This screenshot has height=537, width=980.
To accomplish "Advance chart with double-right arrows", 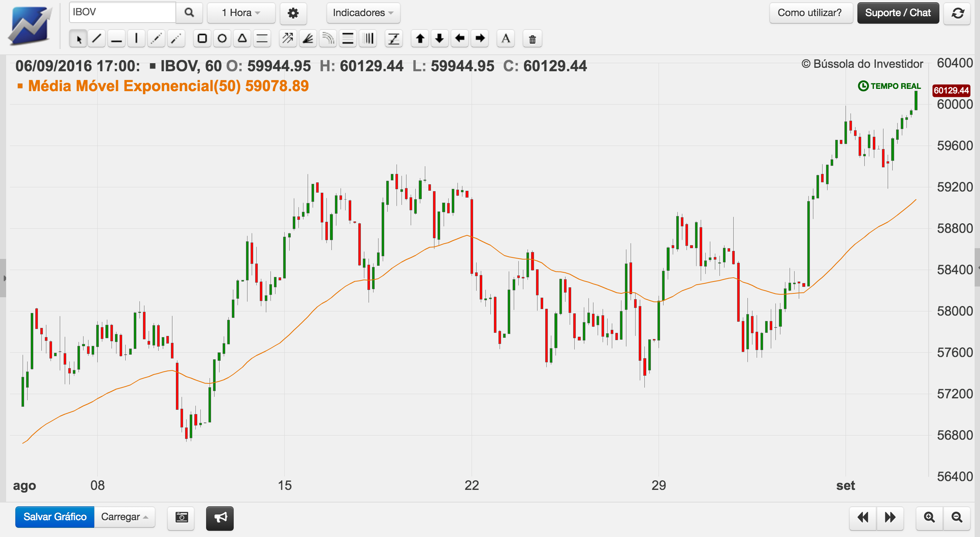I will 890,518.
